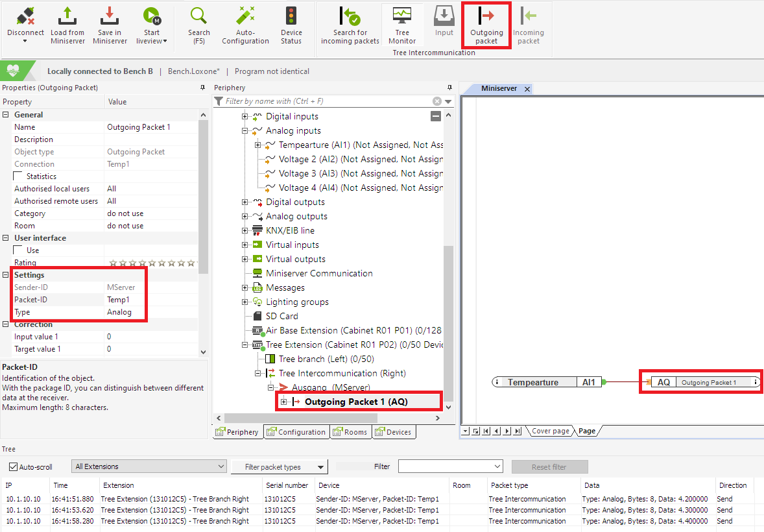Pin the Properties panel
Image resolution: width=764 pixels, height=532 pixels.
(203, 88)
